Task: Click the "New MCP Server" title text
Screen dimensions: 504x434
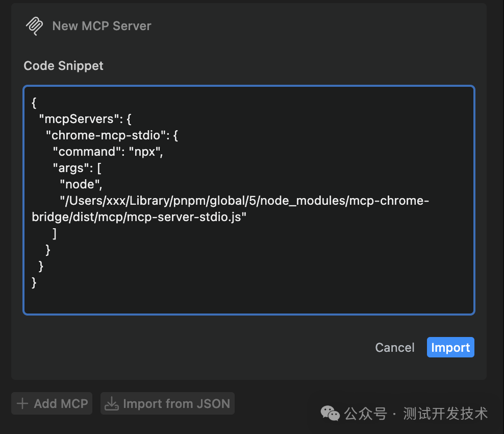Action: click(x=102, y=26)
